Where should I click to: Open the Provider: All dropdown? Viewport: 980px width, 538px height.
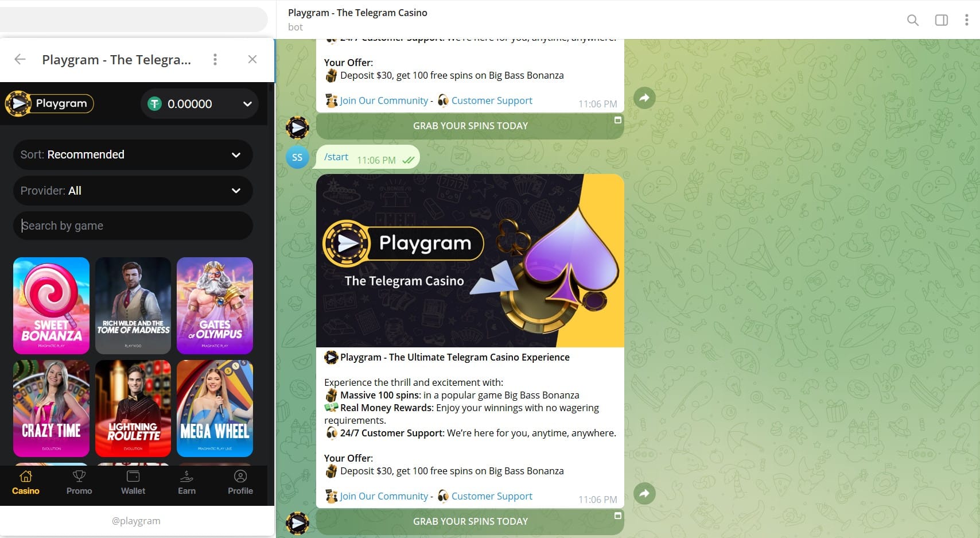click(133, 191)
